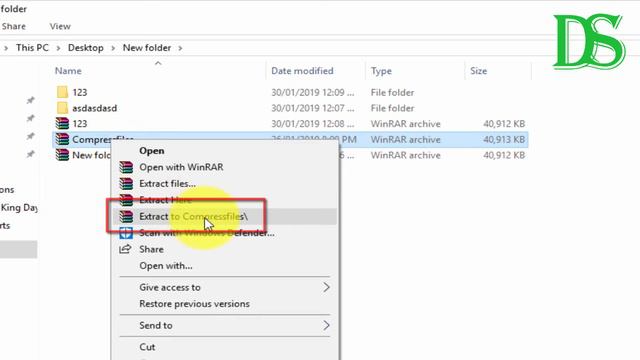This screenshot has height=360, width=640.
Task: Select the 123 folder icon
Action: coord(62,92)
